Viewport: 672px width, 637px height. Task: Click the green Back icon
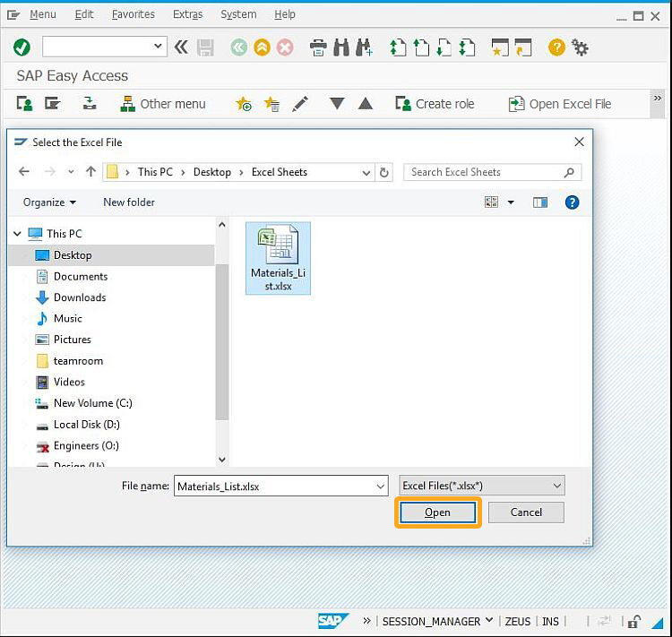pyautogui.click(x=238, y=47)
